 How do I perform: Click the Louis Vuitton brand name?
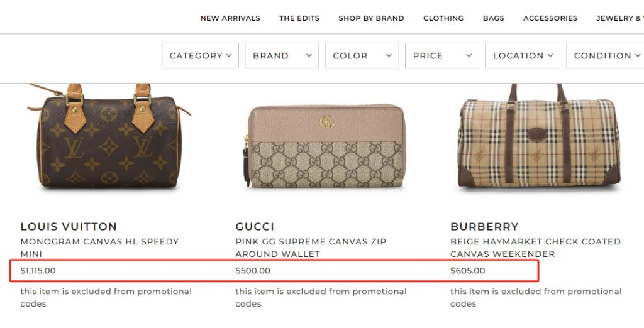[69, 227]
